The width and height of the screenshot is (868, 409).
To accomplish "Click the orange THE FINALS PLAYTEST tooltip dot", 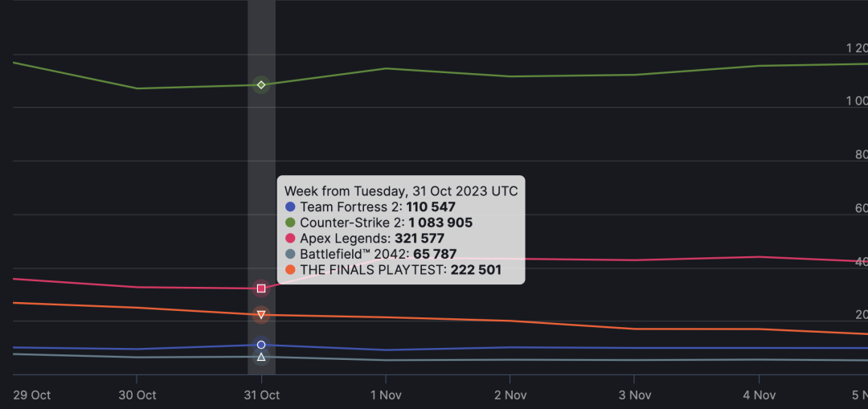I will [x=291, y=270].
